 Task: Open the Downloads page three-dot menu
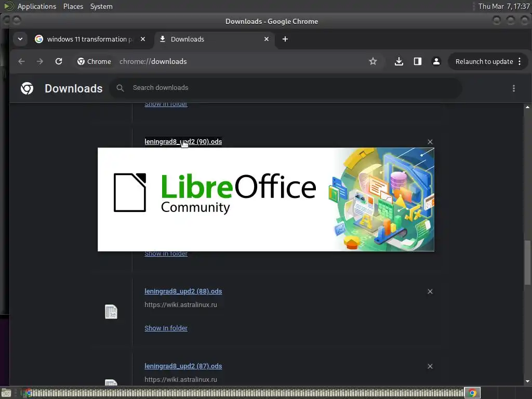coord(514,88)
